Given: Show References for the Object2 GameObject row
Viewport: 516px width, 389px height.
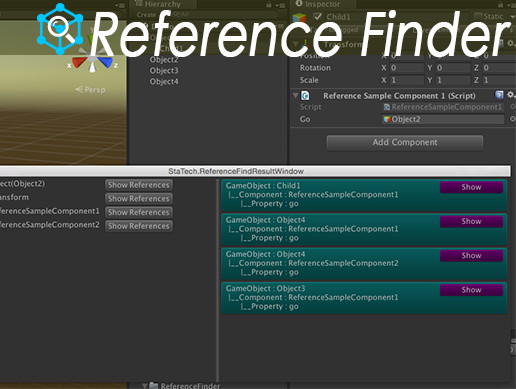Looking at the screenshot, I should click(139, 185).
